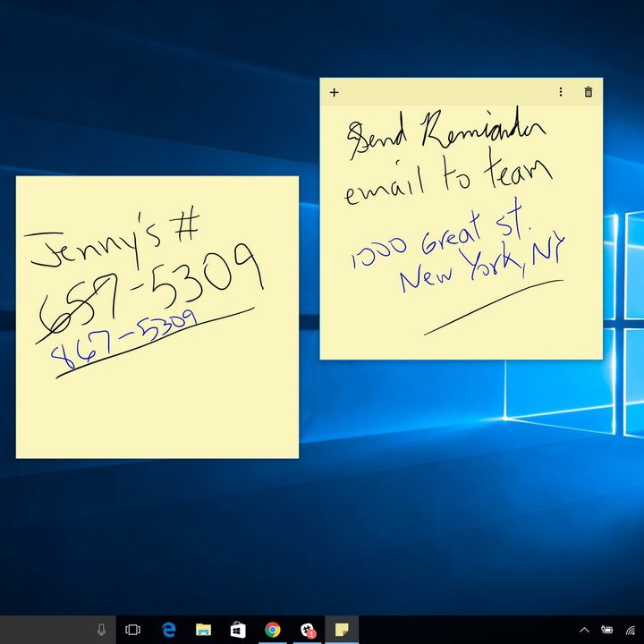This screenshot has height=644, width=644.
Task: Open Slack with notification badge in taskbar
Action: [x=308, y=630]
